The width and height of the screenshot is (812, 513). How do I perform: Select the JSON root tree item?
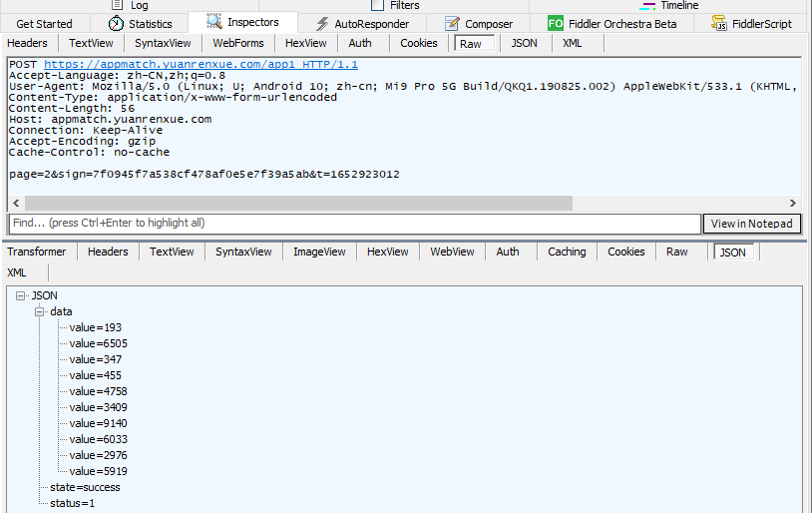[x=44, y=295]
